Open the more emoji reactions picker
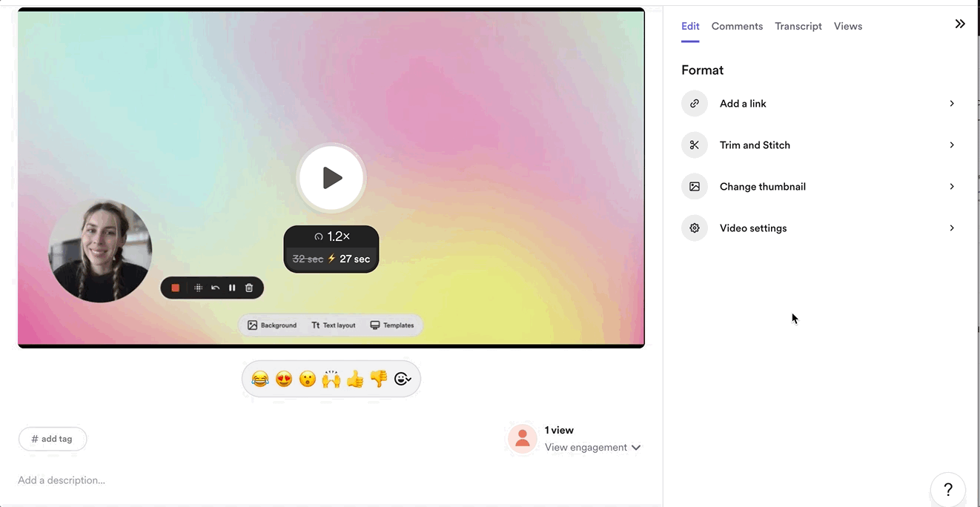Image resolution: width=980 pixels, height=507 pixels. coord(403,380)
